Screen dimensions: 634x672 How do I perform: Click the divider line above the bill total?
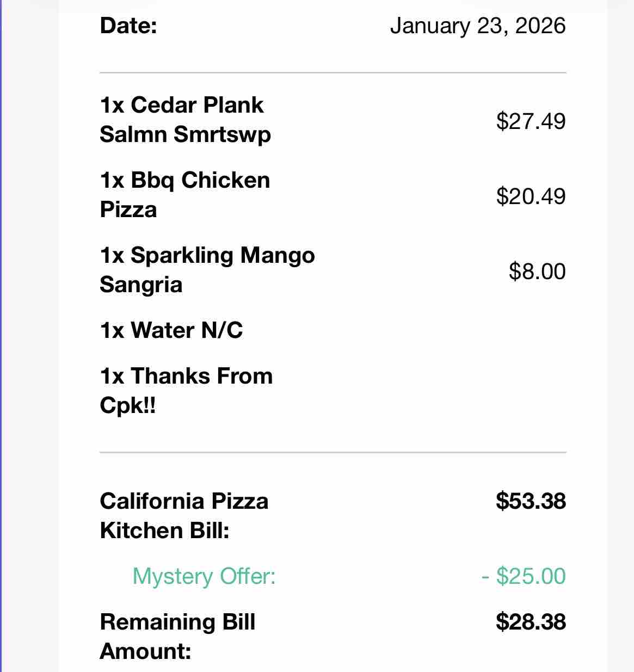pos(333,452)
